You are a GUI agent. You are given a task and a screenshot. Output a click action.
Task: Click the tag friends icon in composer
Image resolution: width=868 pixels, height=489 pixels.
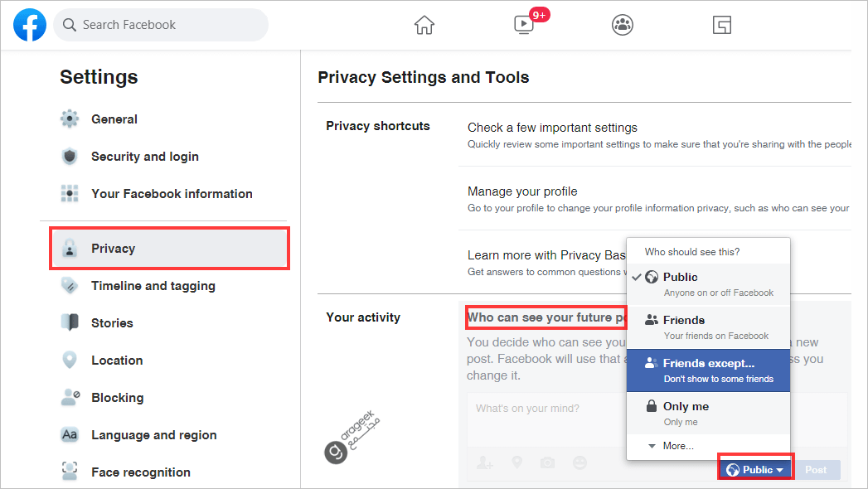(484, 462)
